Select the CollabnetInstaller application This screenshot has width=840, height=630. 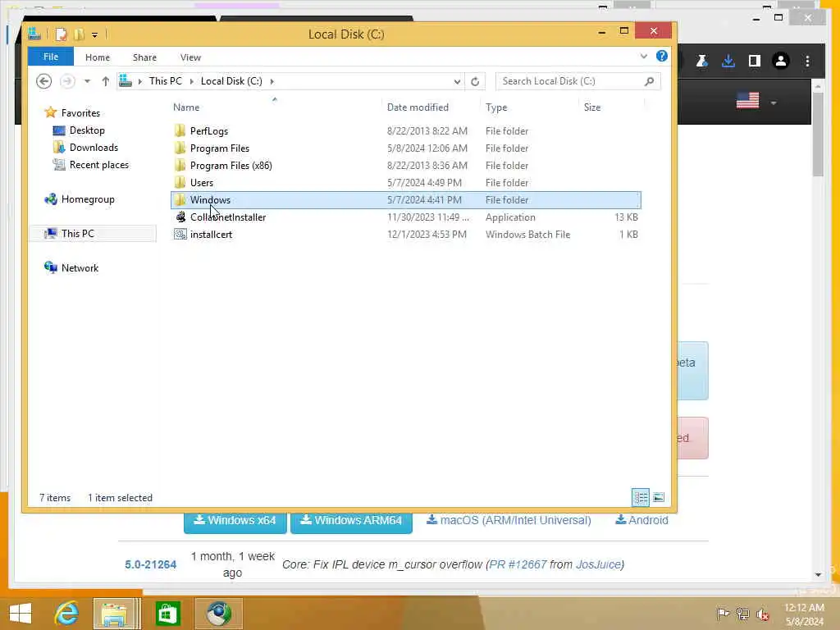click(228, 217)
